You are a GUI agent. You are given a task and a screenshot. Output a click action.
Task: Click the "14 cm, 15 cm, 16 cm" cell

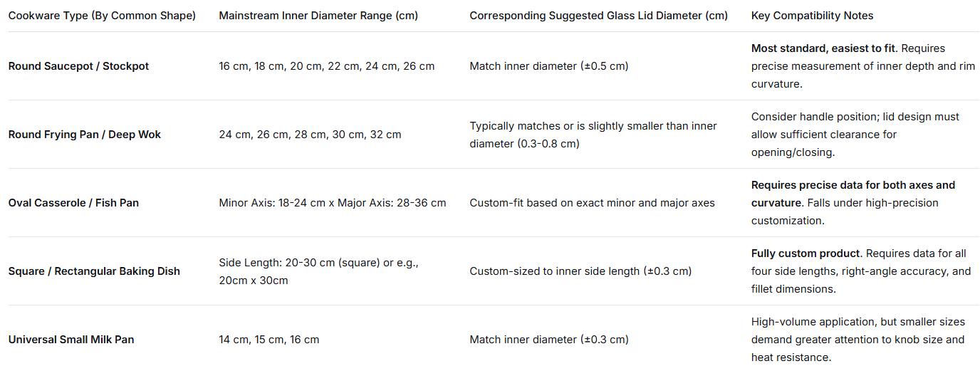(269, 340)
